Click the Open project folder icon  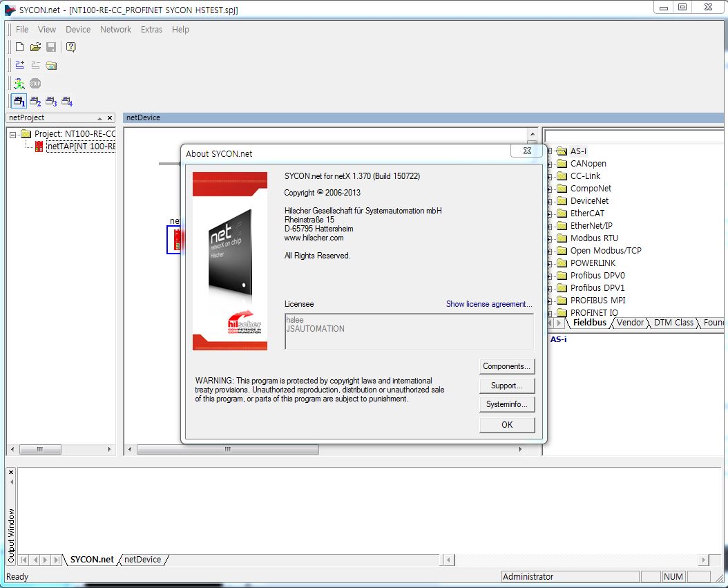click(35, 47)
